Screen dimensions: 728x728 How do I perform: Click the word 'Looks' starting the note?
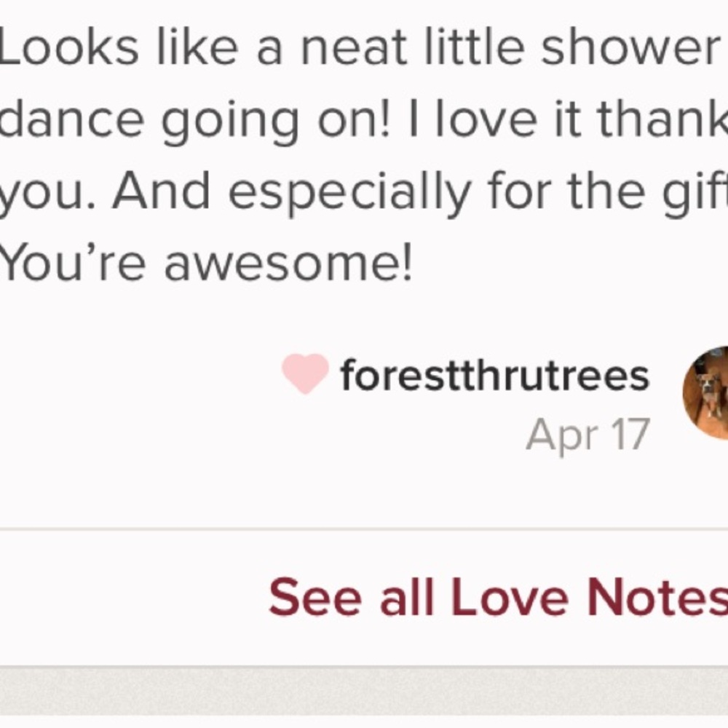69,47
